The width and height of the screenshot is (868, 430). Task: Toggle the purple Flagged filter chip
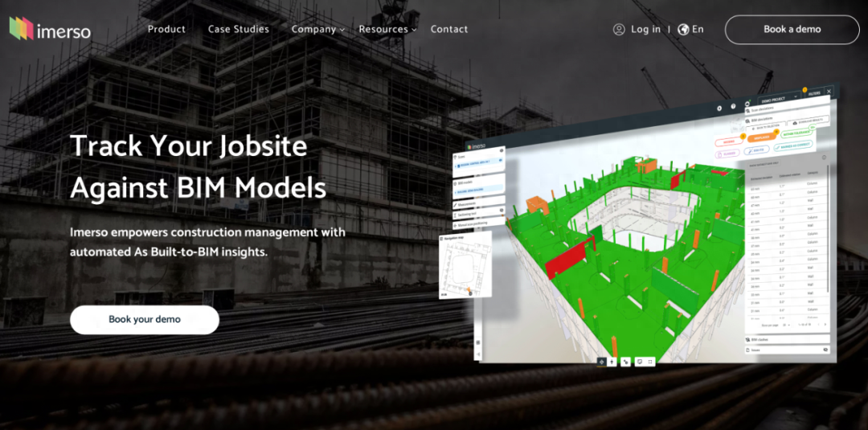727,154
